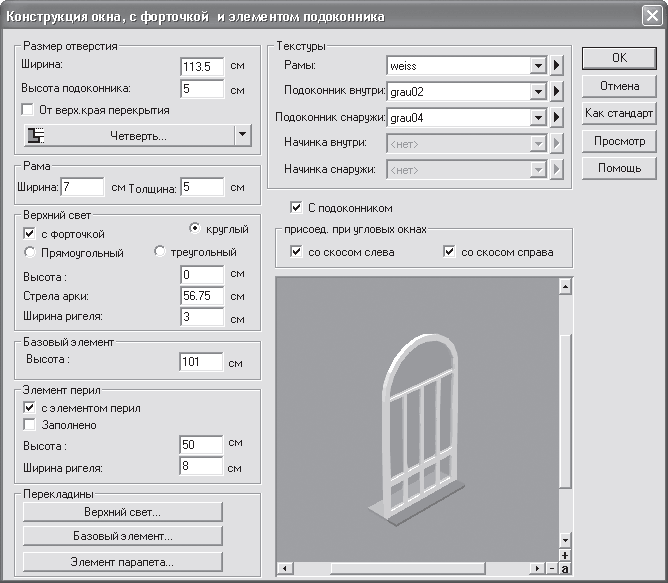Uncheck С подоконником checkbox
668x583 pixels.
[x=296, y=208]
